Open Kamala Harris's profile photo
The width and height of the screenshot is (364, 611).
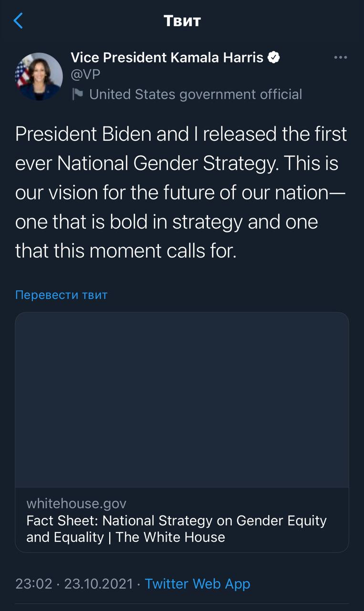coord(39,76)
